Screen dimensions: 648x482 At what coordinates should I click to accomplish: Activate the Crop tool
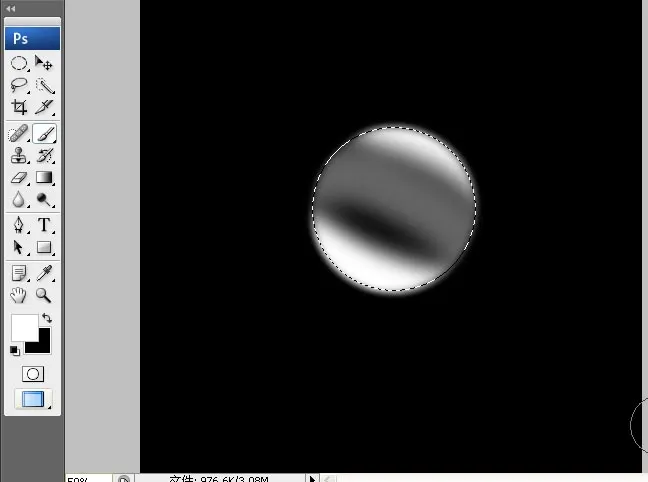point(19,107)
